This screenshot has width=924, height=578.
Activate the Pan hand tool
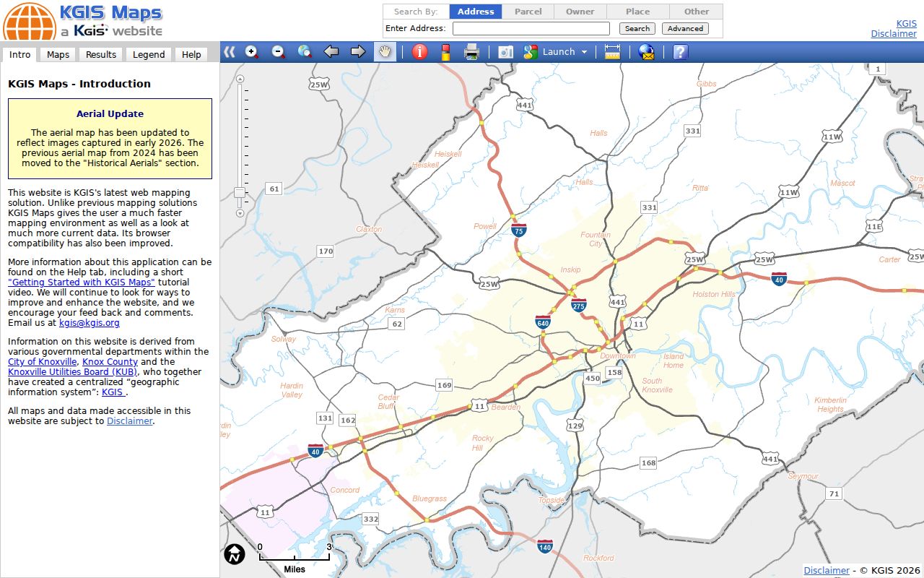point(385,52)
